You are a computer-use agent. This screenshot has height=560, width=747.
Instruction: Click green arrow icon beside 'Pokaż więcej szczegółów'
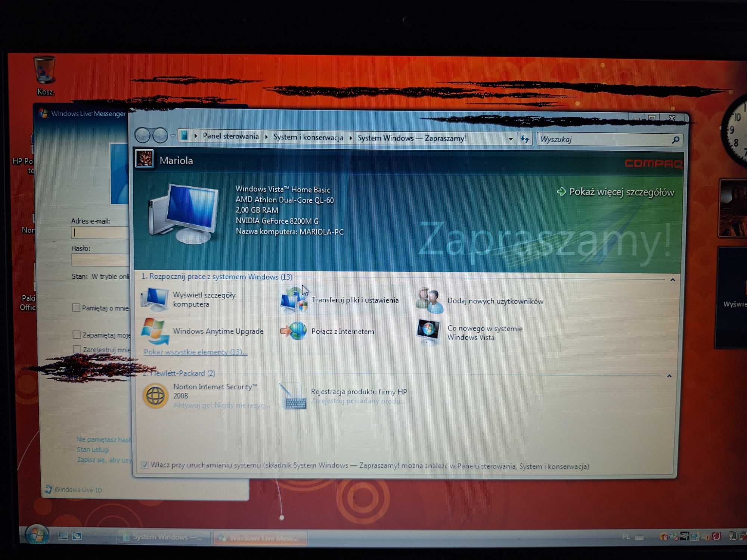point(561,192)
